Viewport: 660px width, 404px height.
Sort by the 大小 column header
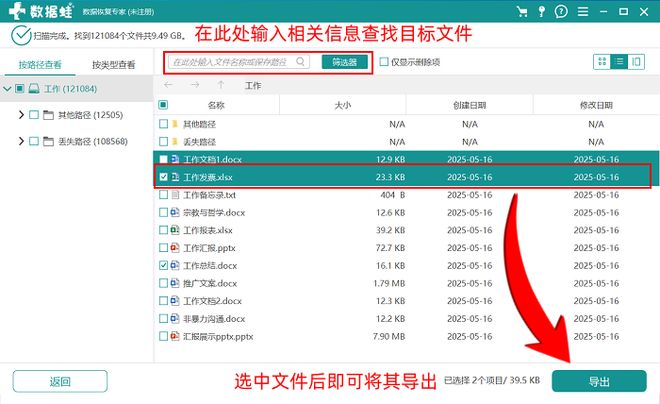(343, 105)
